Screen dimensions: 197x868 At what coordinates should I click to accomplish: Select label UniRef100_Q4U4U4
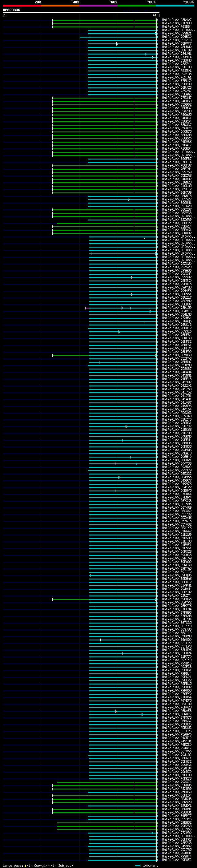(x=176, y=372)
